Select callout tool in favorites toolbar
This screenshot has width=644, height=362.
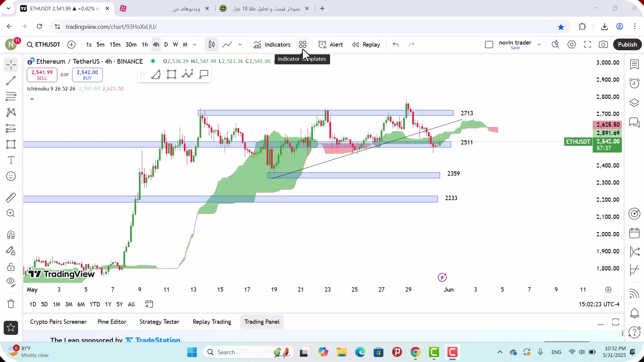tap(204, 74)
